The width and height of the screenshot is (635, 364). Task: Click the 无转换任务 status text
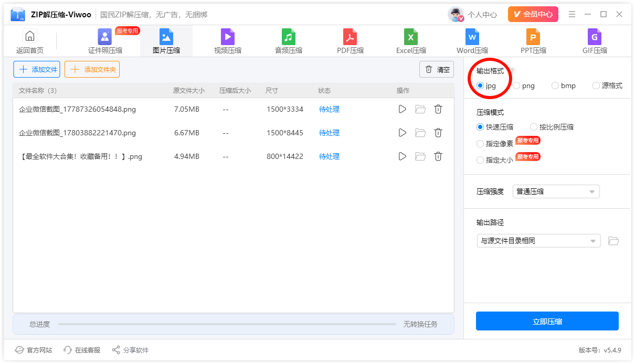pyautogui.click(x=420, y=324)
